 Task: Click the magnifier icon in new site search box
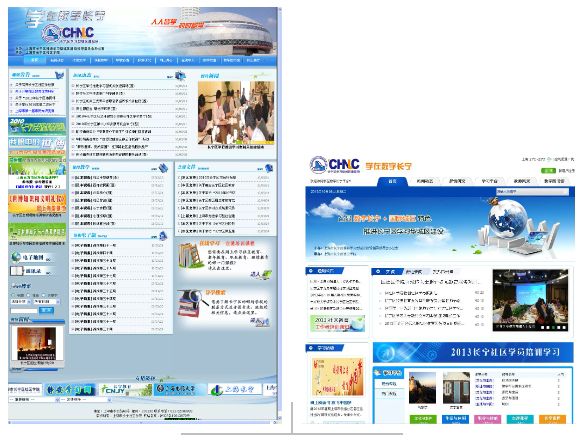click(565, 191)
